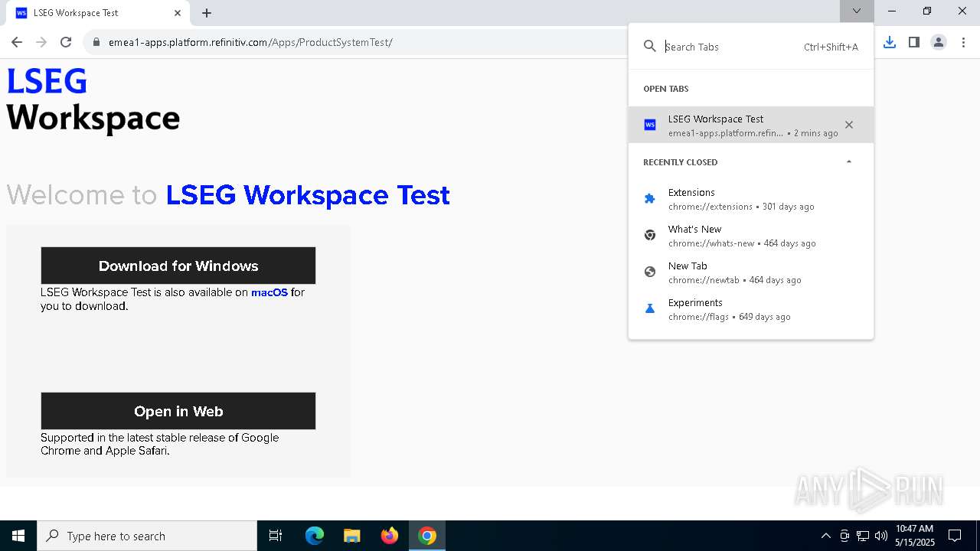Screen dimensions: 980x551
Task: Click Chrome icon in taskbar
Action: point(427,536)
